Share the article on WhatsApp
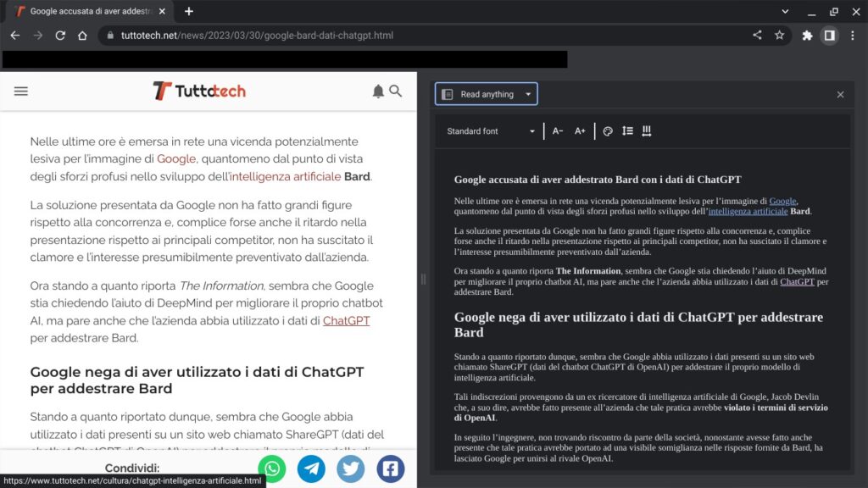Viewport: 868px width, 488px height. coord(271,469)
